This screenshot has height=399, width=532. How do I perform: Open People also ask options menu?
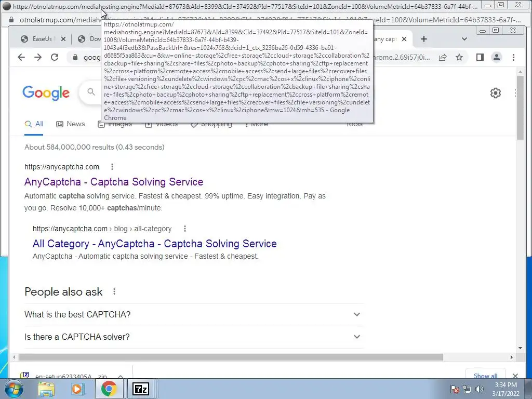coord(114,291)
